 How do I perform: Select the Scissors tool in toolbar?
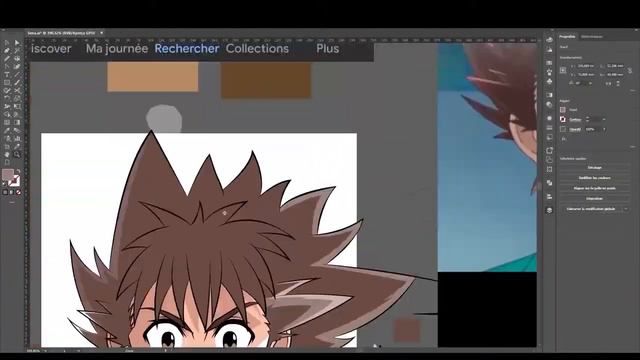point(17,90)
